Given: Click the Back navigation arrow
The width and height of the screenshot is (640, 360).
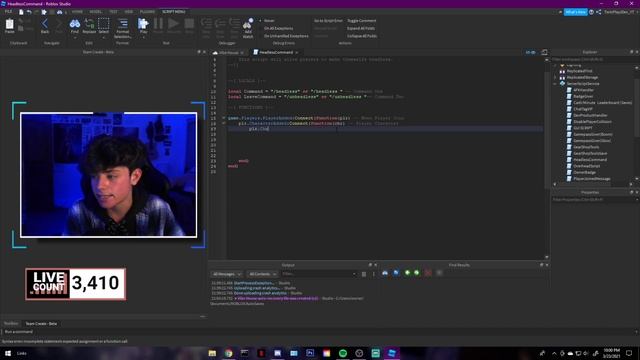Looking at the screenshot, I should point(45,25).
